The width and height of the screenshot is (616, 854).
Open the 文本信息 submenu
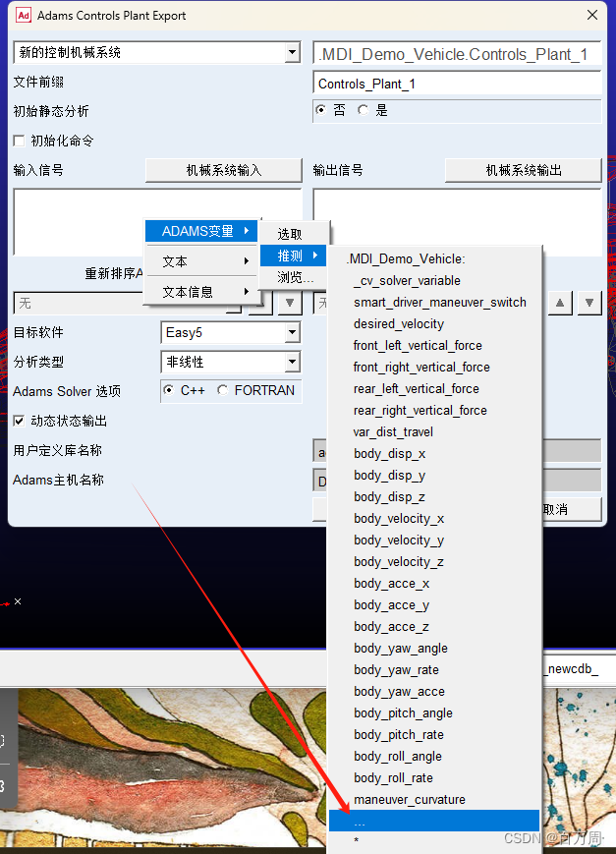click(x=202, y=292)
